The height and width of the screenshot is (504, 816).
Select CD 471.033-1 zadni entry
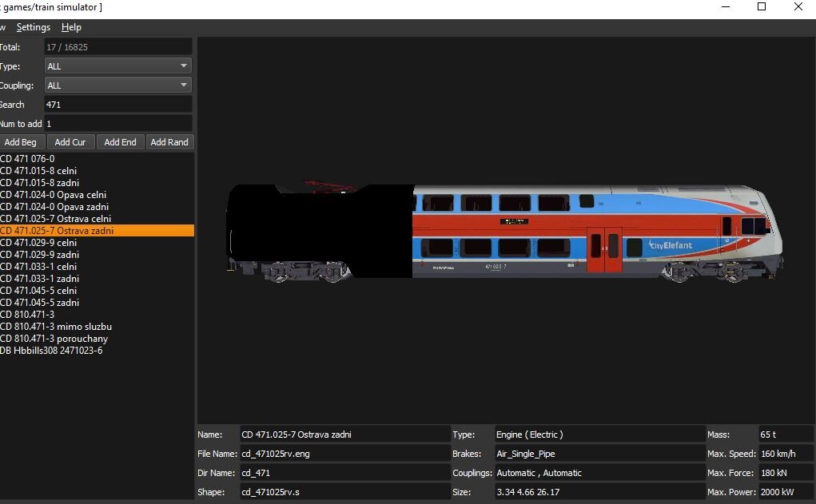coord(97,278)
